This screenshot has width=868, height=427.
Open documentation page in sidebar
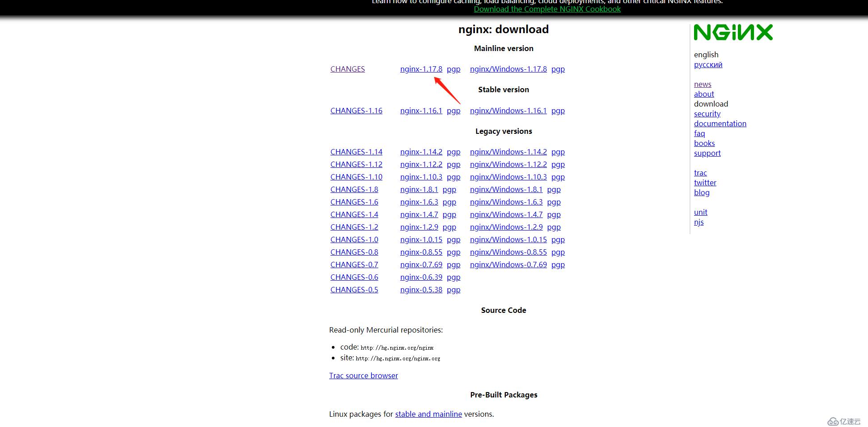point(720,124)
